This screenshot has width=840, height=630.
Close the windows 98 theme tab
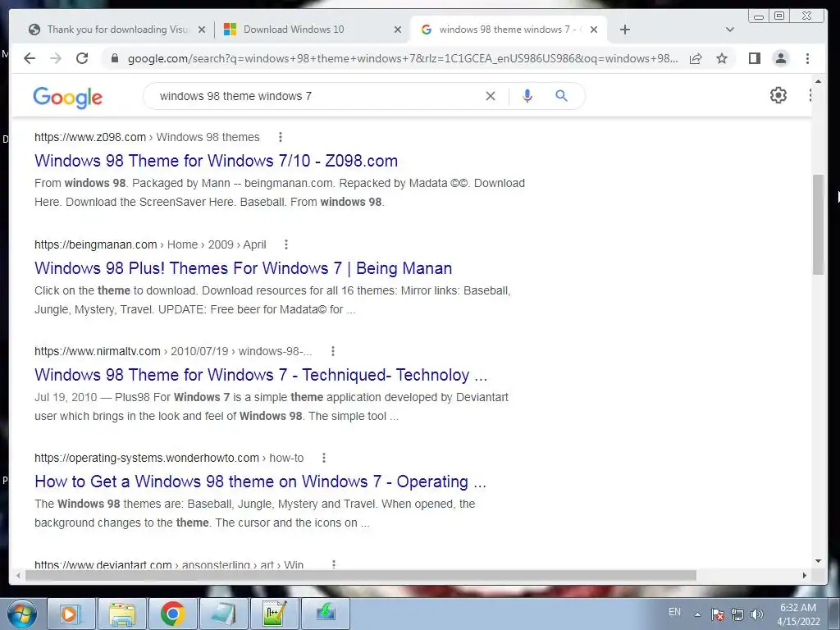pos(594,30)
